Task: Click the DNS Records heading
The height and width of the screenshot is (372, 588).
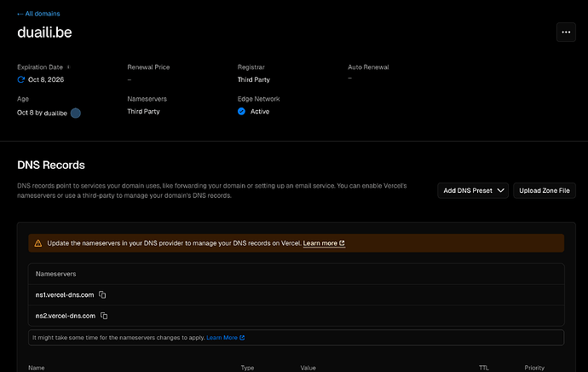Action: tap(51, 166)
